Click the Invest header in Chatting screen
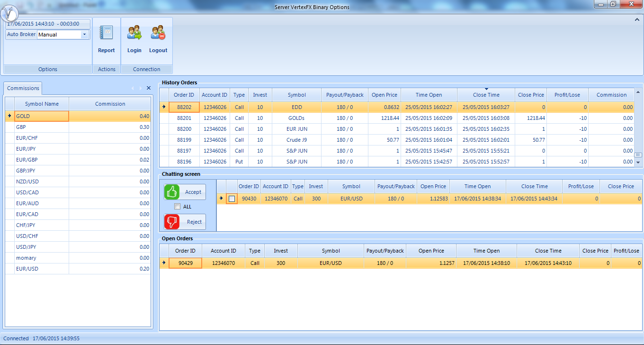 point(316,186)
